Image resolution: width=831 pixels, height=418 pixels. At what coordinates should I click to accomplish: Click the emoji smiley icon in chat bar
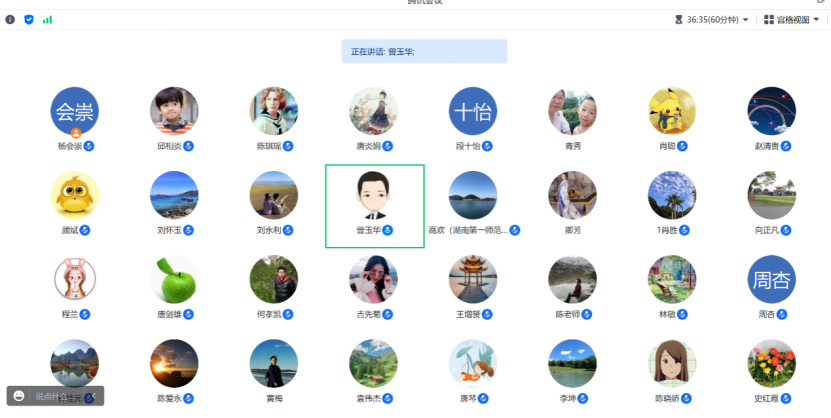tap(19, 396)
